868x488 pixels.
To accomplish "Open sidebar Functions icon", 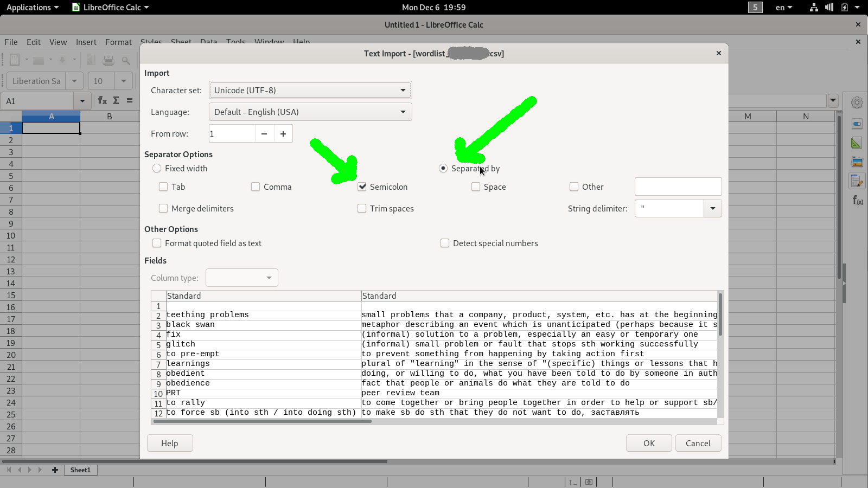I will pos(857,200).
